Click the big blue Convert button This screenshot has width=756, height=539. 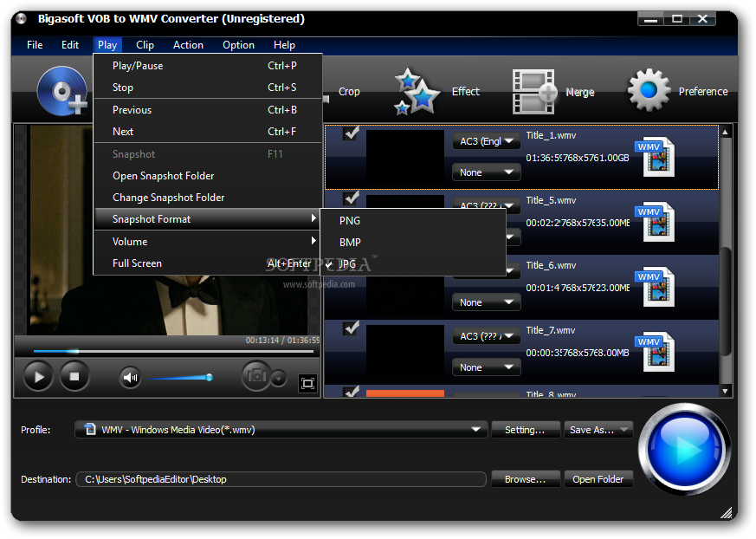coord(685,449)
